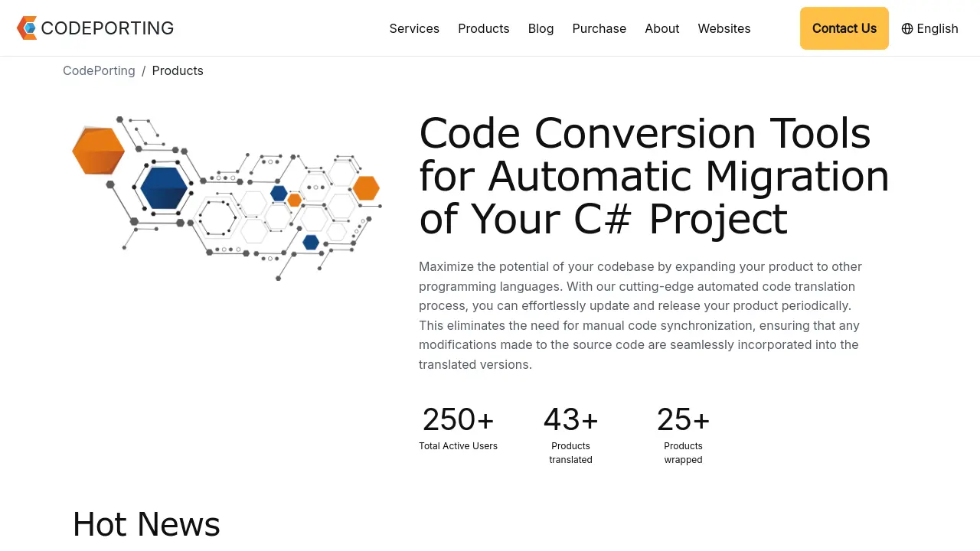Screen dimensions: 980x551
Task: Click the Code Conversion Tools main heading
Action: pos(654,176)
